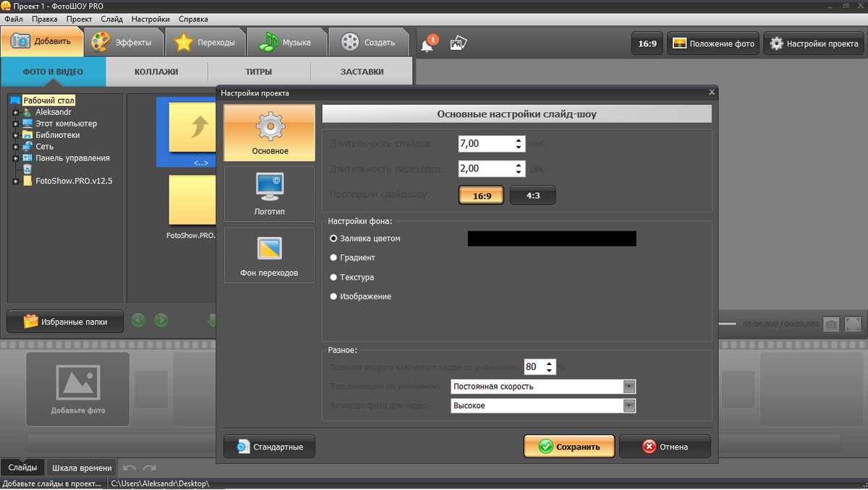This screenshot has height=490, width=868.
Task: Open the ТИТРЫ sub-tab
Action: point(259,72)
